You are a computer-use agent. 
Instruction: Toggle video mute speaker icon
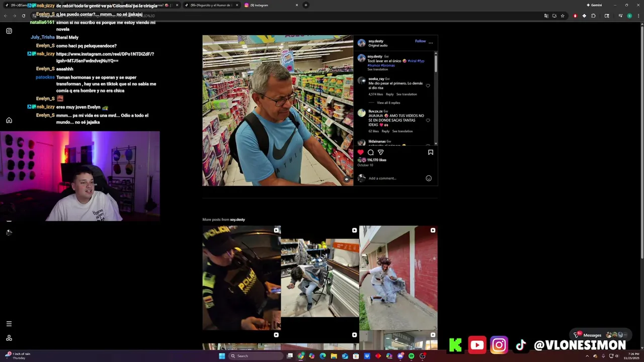tap(346, 179)
